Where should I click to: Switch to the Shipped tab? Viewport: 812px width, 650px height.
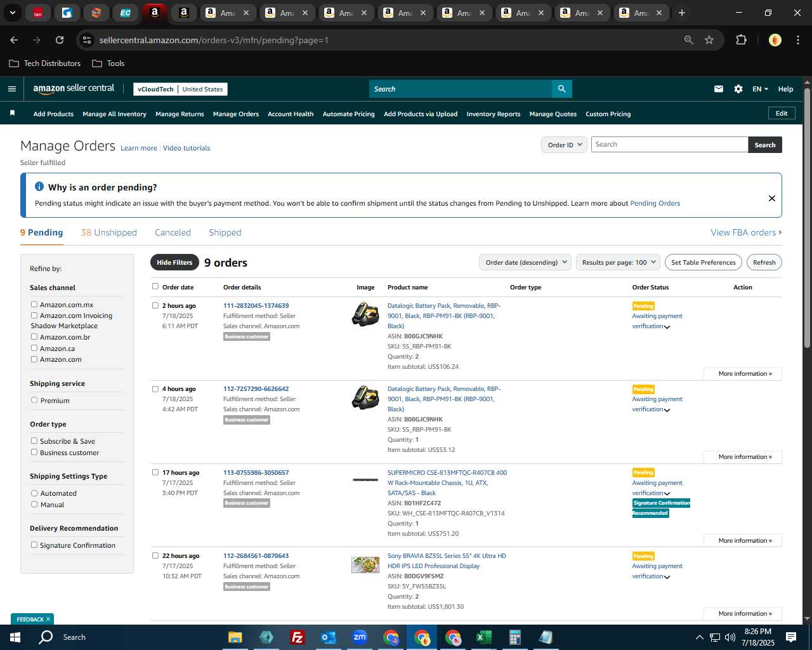tap(225, 232)
